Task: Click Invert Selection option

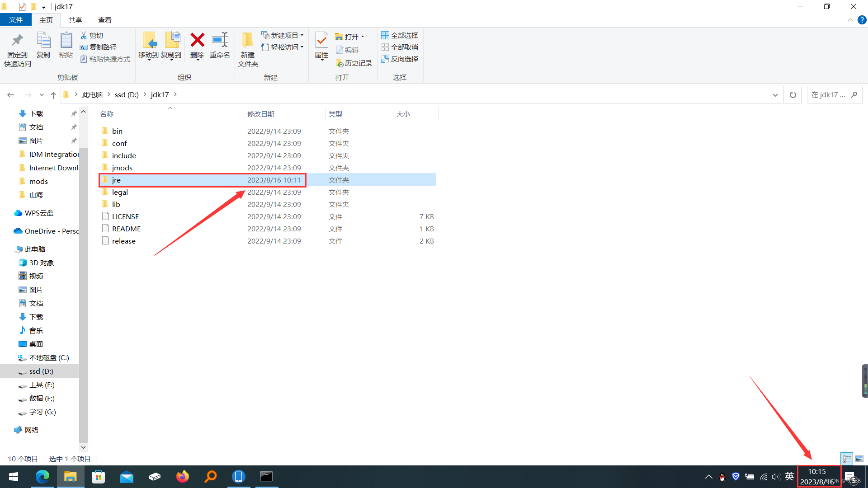Action: pyautogui.click(x=400, y=59)
